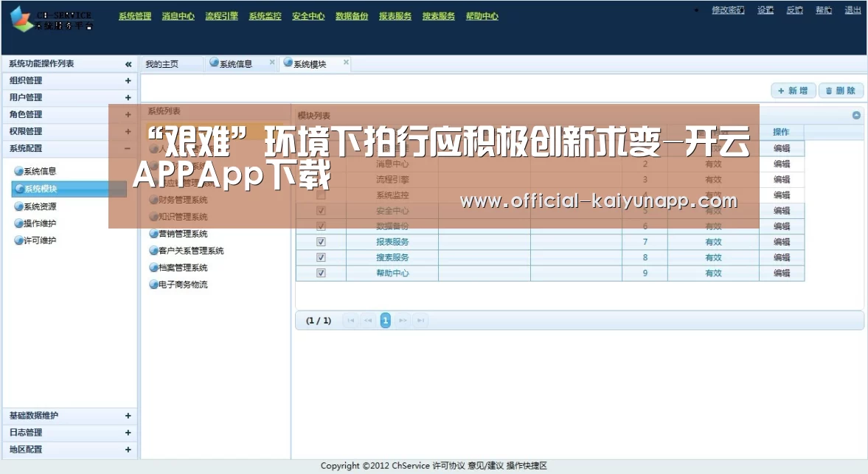
Task: Open the 操作快捷区 footer link
Action: click(527, 466)
